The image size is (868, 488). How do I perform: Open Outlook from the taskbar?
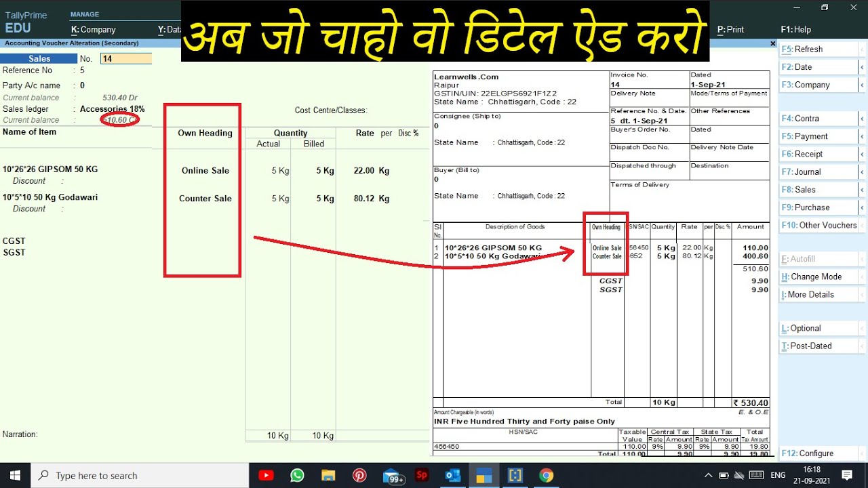(453, 475)
